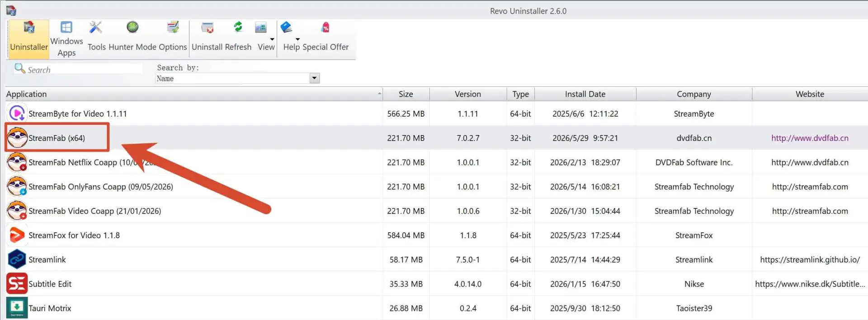This screenshot has height=320, width=868.
Task: Click the streamlink.github.io website cell
Action: 810,259
